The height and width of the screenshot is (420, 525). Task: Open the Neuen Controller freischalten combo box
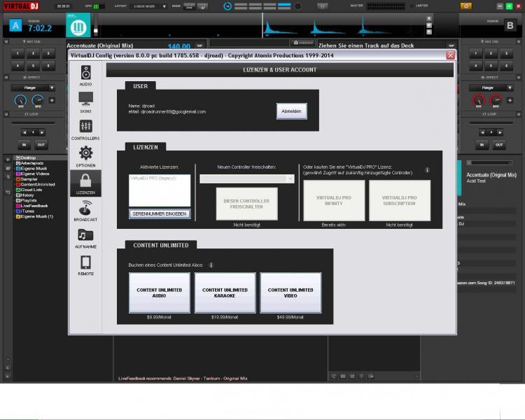(246, 178)
